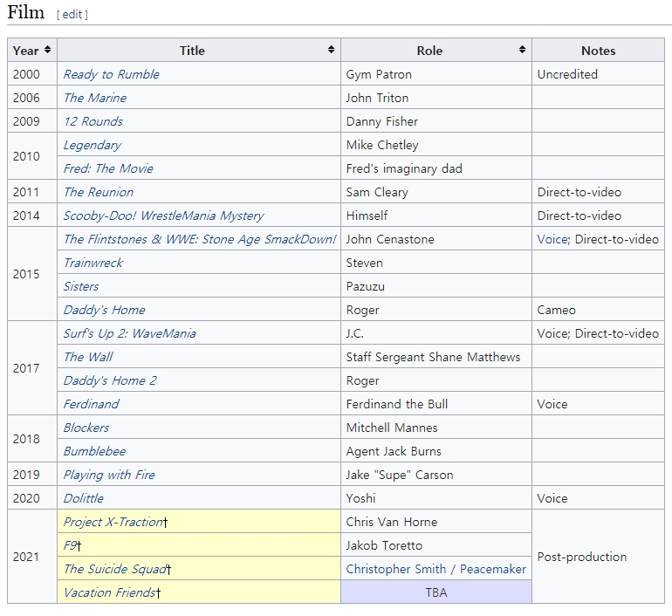
Task: Open The Suicide Squad film link
Action: [115, 569]
